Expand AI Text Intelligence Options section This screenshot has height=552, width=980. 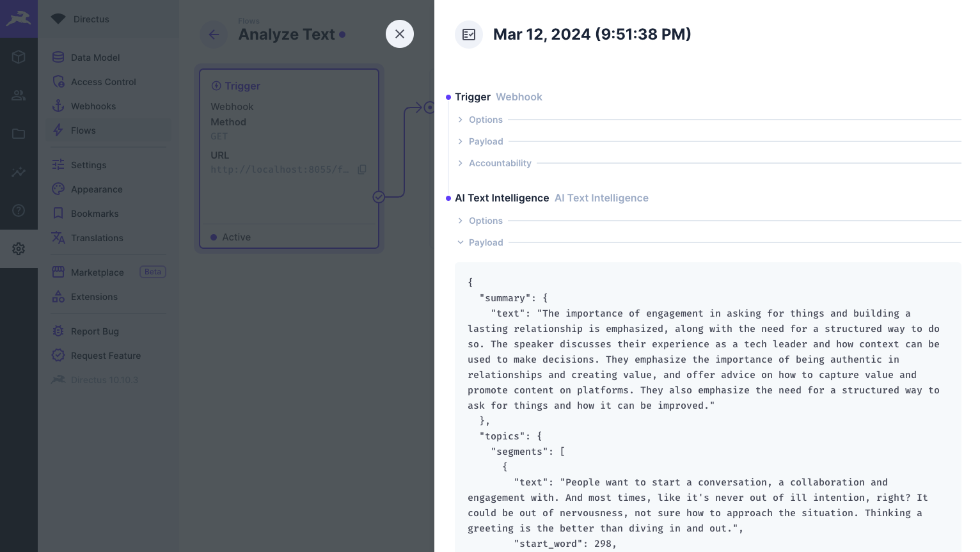click(708, 221)
